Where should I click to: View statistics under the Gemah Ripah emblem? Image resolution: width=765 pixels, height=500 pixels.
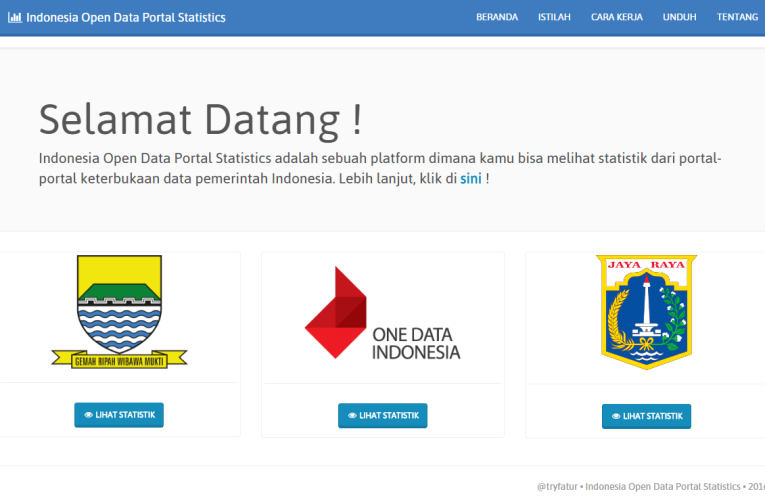tap(119, 415)
